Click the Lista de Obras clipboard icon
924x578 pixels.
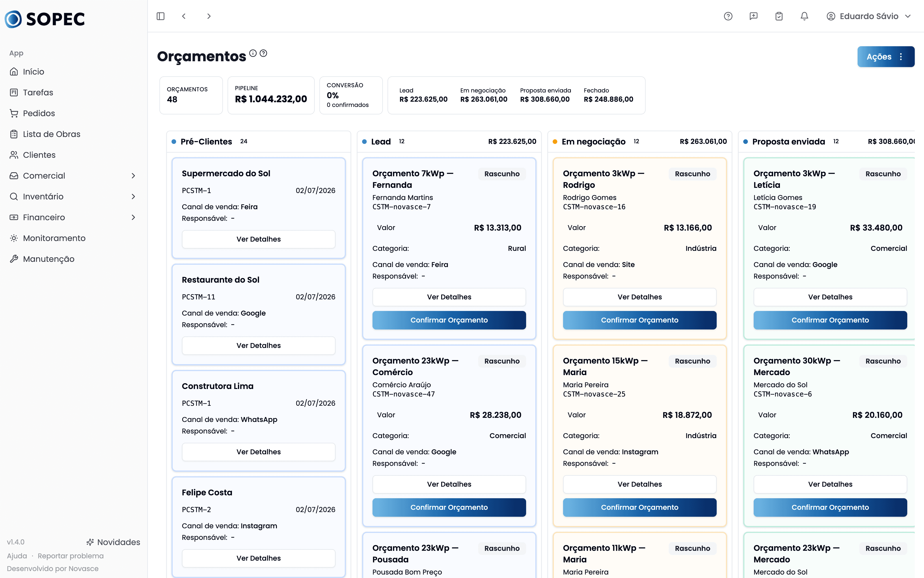tap(14, 134)
